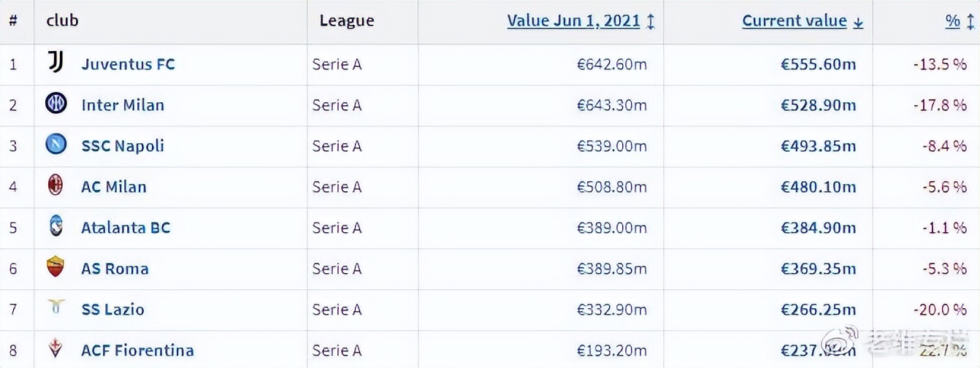Click the League column header
980x368 pixels.
coord(347,21)
